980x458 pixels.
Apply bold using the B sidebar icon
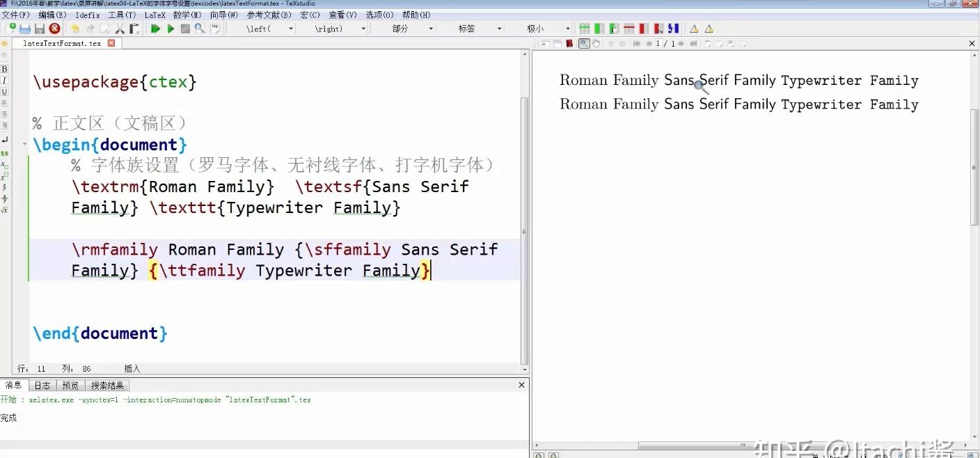(4, 70)
